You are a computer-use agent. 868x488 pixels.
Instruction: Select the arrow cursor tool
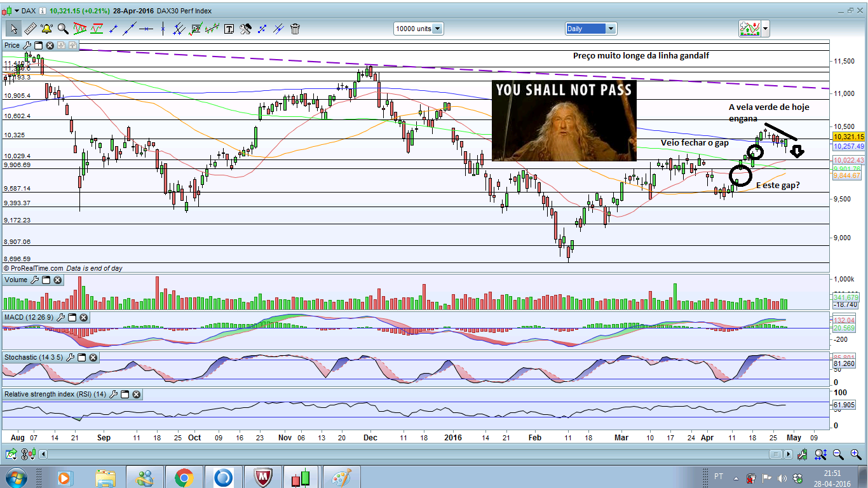coord(14,29)
